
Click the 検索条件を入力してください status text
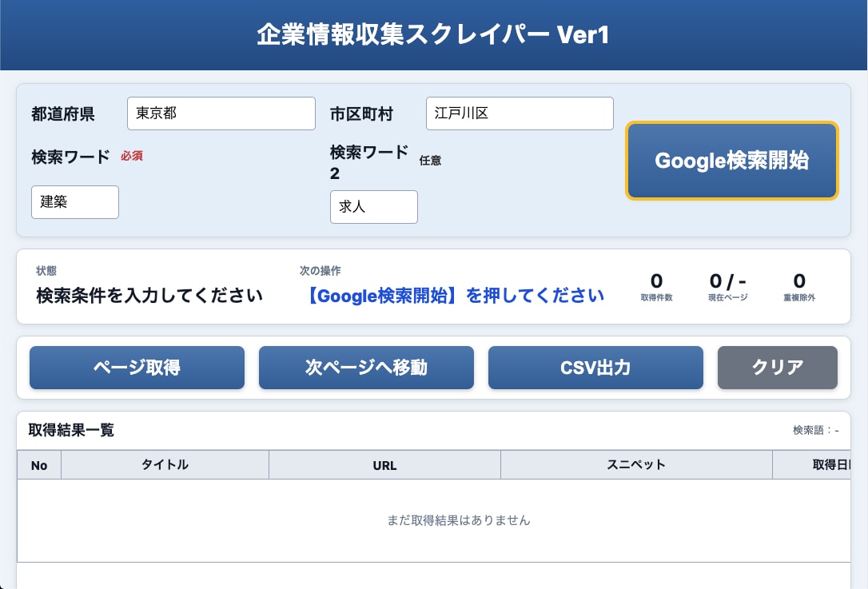pyautogui.click(x=149, y=296)
